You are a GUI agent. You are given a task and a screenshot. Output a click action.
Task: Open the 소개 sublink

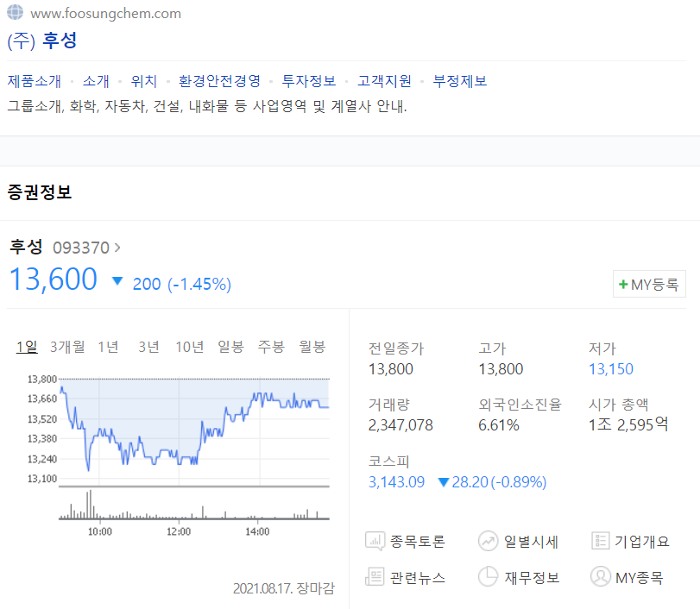pos(96,81)
